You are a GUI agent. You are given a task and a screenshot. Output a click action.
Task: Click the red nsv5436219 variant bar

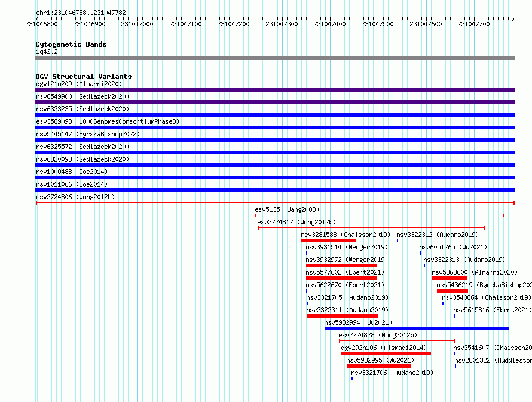tap(452, 291)
